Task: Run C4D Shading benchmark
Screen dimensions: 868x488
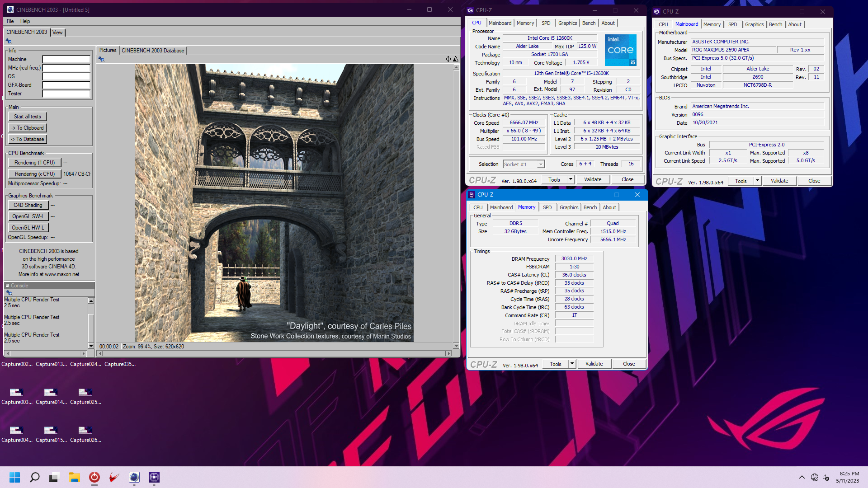Action: pyautogui.click(x=28, y=205)
